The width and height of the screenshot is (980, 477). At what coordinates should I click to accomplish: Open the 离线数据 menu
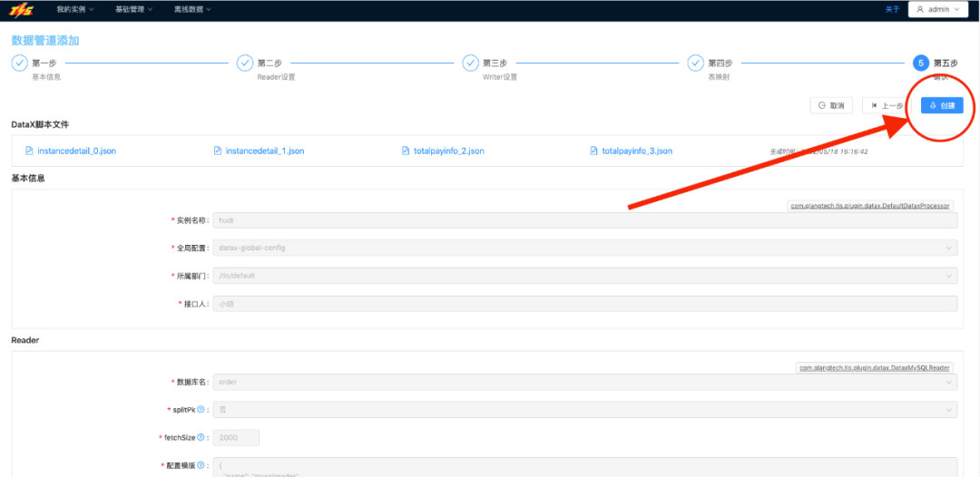tap(192, 9)
